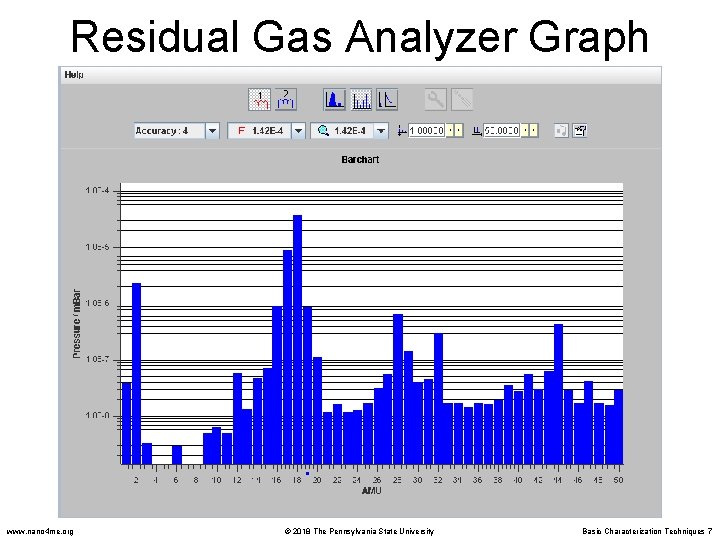The height and width of the screenshot is (540, 720).
Task: Click the start mass marker icon
Action: 402,131
